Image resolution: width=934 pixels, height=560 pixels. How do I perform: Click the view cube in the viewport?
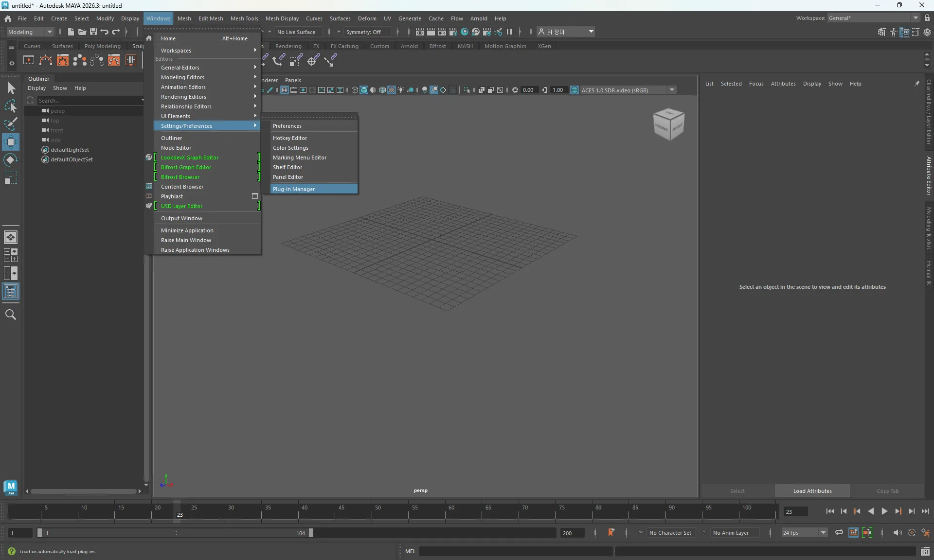pos(668,124)
